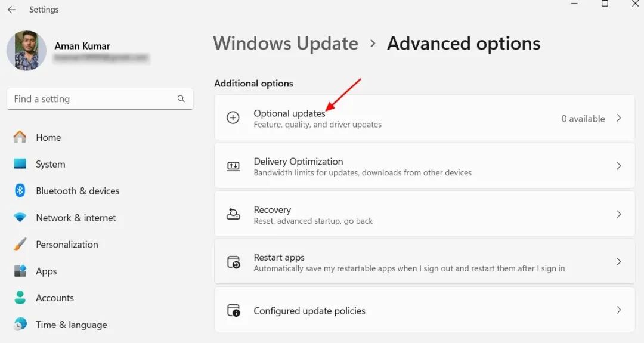
Task: Click the Optional updates plus-circle icon
Action: (x=233, y=118)
